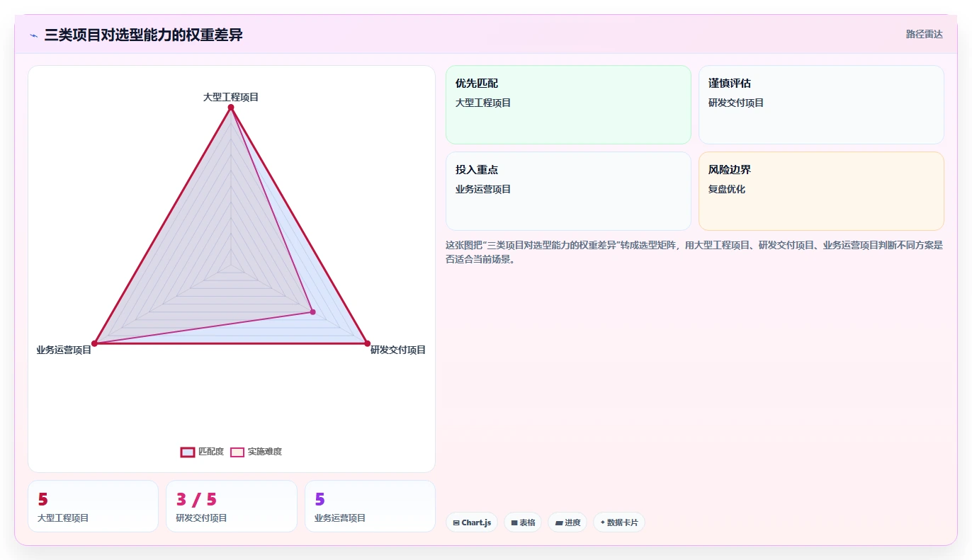972x560 pixels.
Task: Click the 研发交付项目 outer radar point
Action: click(367, 343)
